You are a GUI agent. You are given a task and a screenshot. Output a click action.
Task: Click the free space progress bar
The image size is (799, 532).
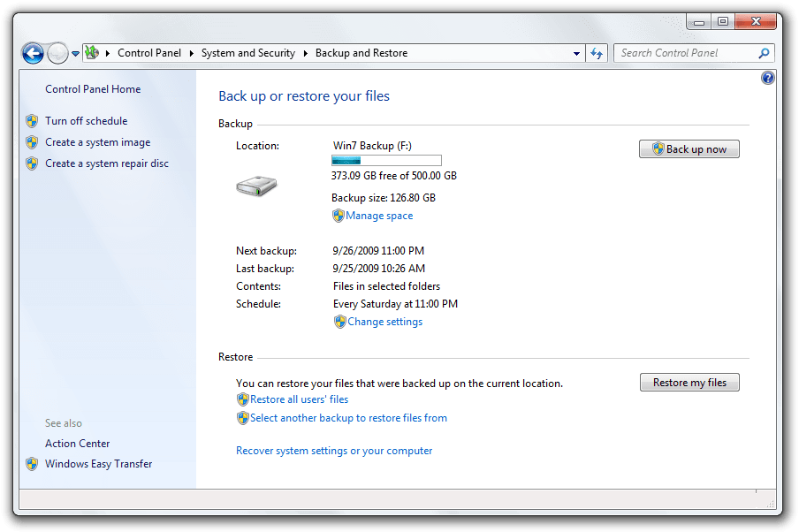pos(386,160)
